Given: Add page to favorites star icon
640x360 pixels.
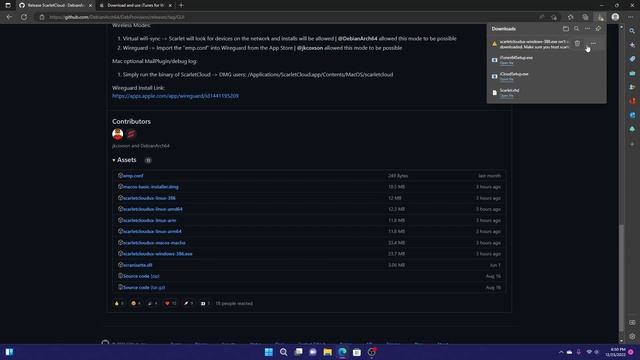Looking at the screenshot, I should [x=554, y=17].
